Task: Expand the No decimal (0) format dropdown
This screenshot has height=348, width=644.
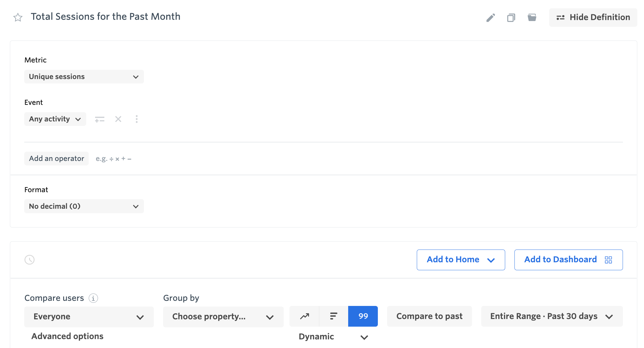Action: (x=84, y=206)
